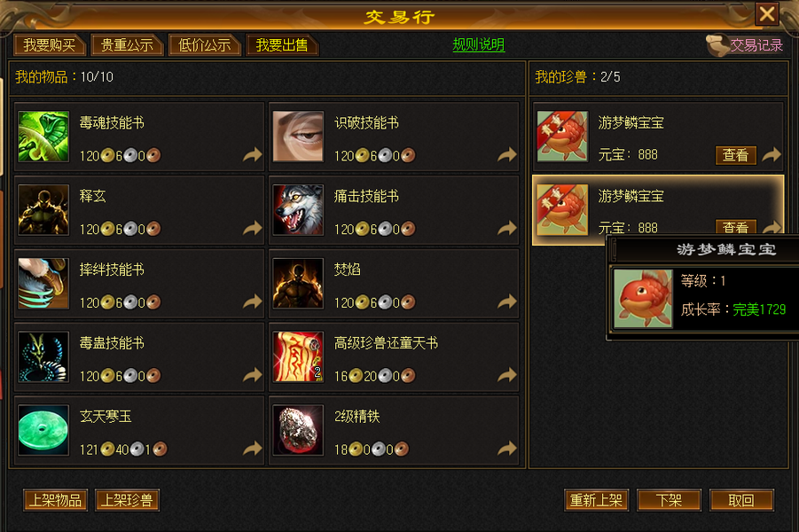This screenshot has height=532, width=799.
Task: Click the 毒魂技能书 snake skill icon
Action: coord(43,137)
